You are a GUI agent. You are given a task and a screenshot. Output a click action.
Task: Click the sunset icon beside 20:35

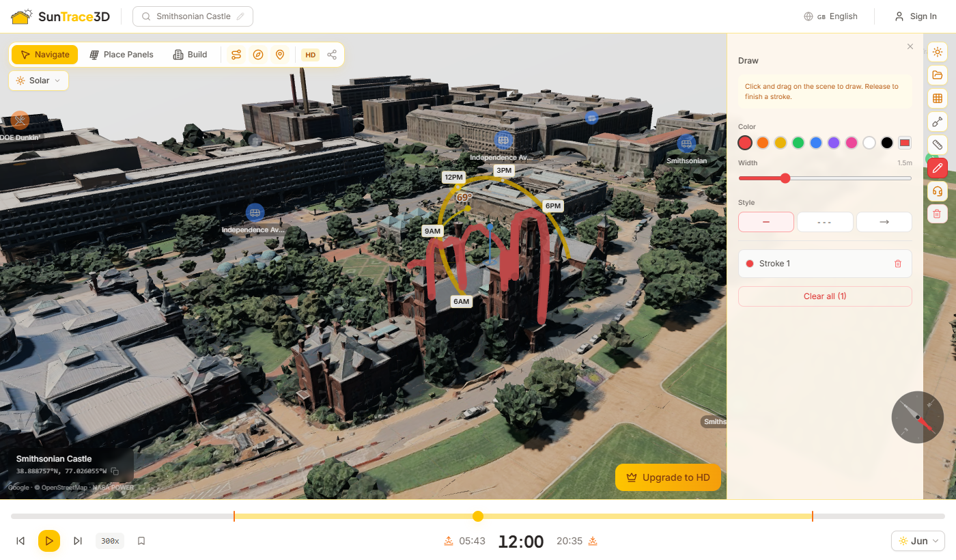[593, 541]
